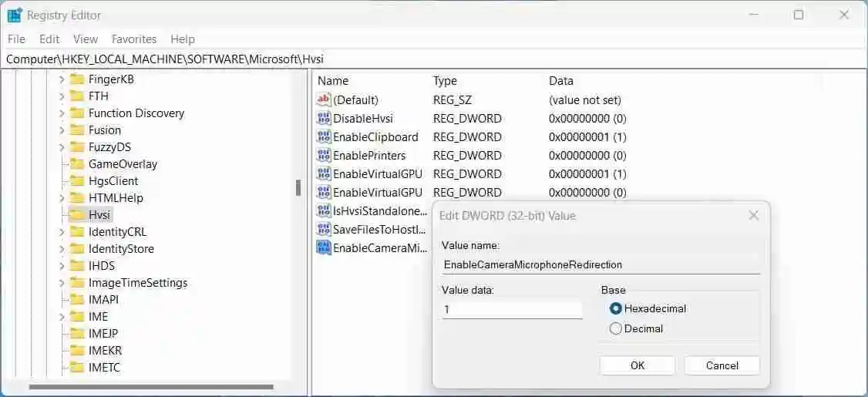The height and width of the screenshot is (397, 868).
Task: Click the SaveFilesToHost DWORD icon
Action: pos(323,229)
